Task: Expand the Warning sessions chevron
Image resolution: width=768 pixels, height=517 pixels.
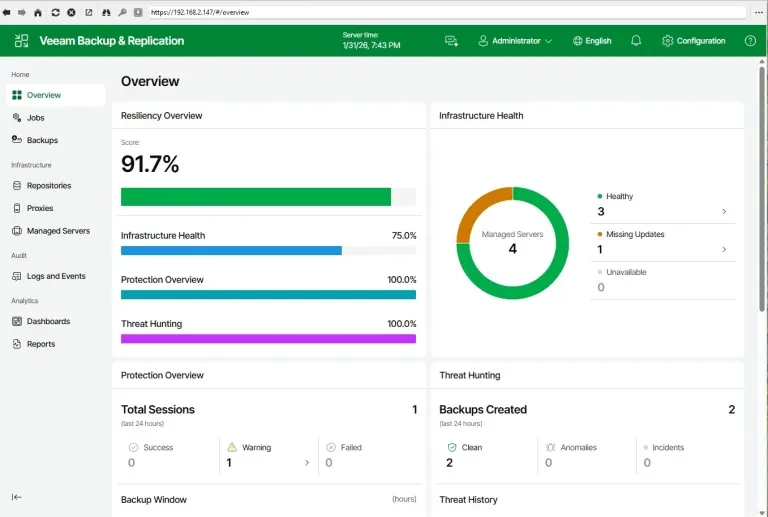Action: click(306, 463)
